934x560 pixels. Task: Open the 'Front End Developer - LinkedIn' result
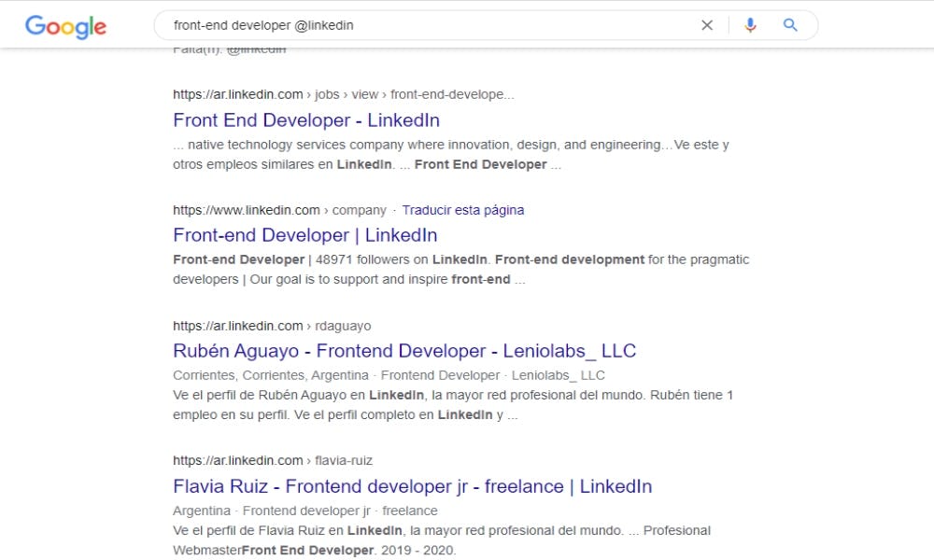point(306,120)
